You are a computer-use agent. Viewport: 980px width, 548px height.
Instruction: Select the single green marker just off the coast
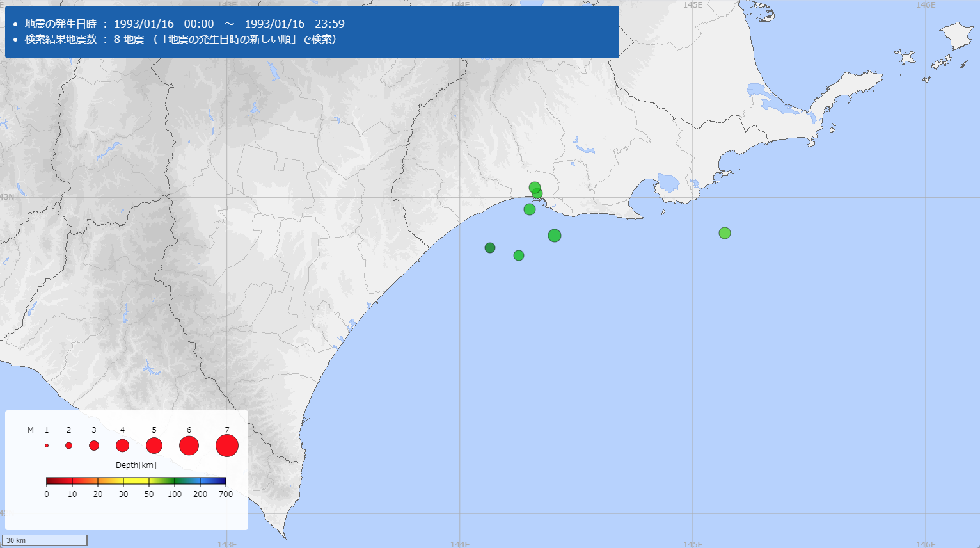click(530, 209)
